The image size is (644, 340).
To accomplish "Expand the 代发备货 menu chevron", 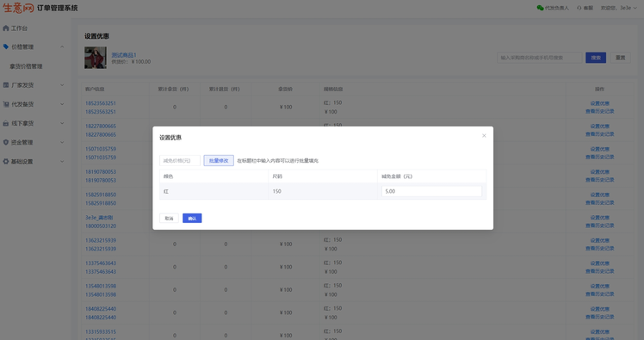I will [62, 104].
